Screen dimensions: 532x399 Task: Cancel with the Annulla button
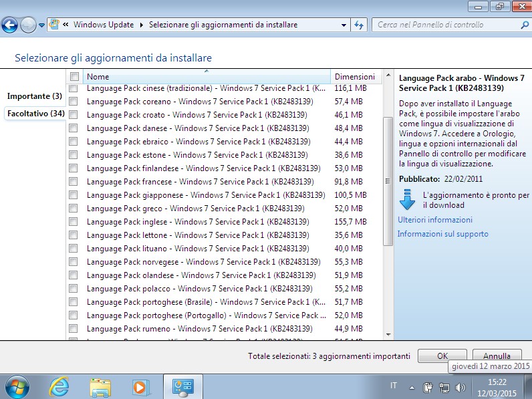coord(497,356)
